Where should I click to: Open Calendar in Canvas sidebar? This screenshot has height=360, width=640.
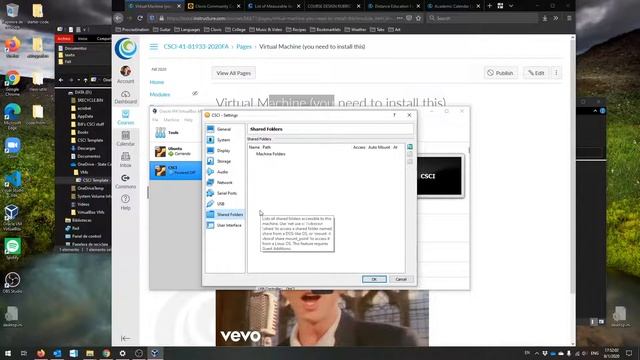click(126, 138)
